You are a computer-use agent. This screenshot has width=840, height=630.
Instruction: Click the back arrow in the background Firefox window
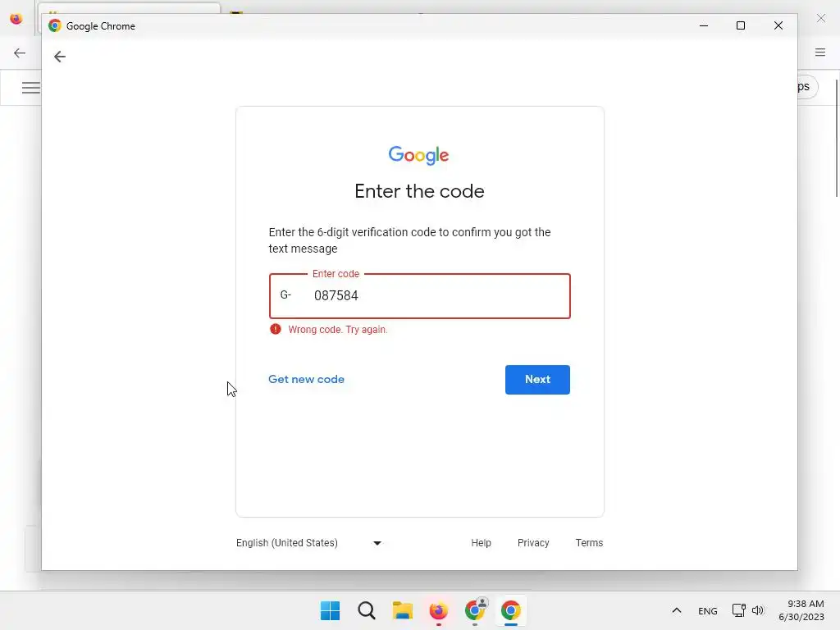[20, 52]
